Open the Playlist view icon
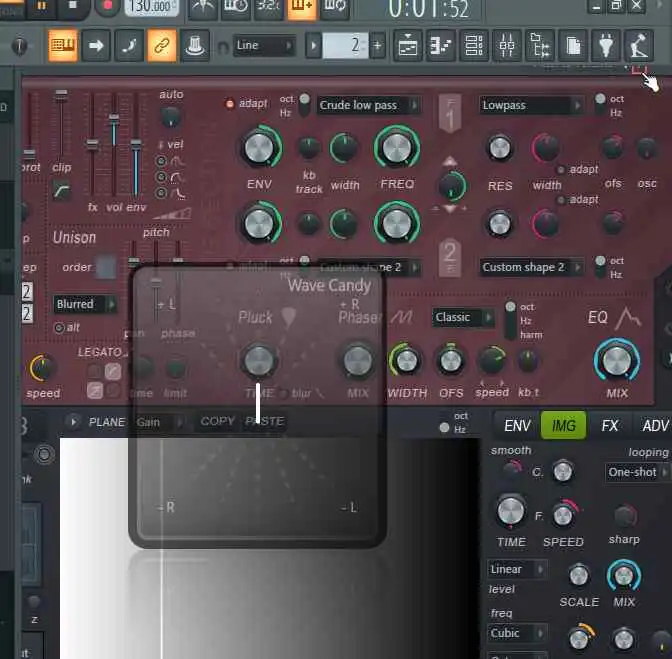Viewport: 672px width, 659px height. click(408, 45)
